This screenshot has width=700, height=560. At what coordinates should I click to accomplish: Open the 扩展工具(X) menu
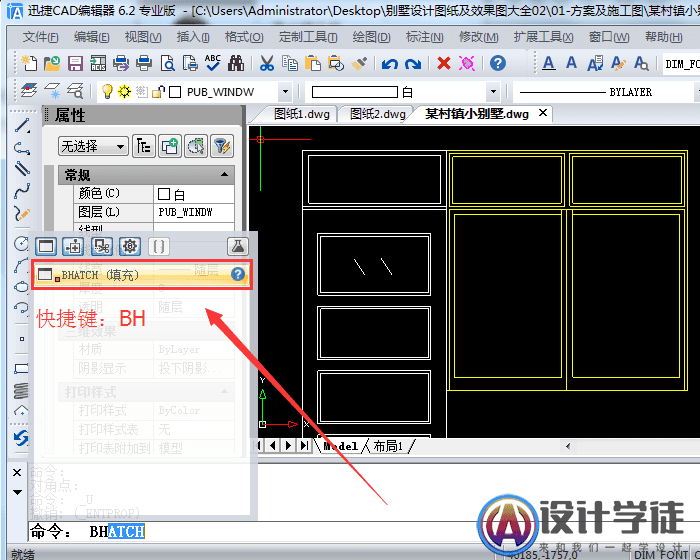tap(543, 37)
